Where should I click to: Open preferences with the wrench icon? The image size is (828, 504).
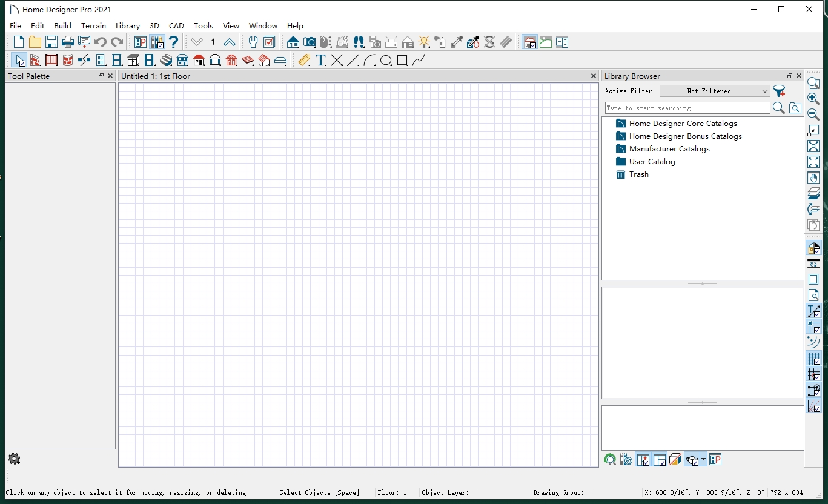point(253,42)
